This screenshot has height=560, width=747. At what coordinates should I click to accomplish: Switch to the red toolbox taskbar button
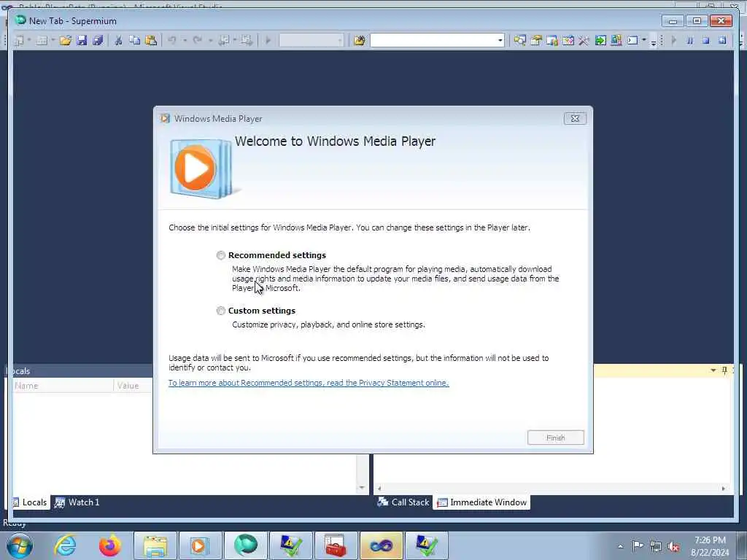pyautogui.click(x=336, y=545)
